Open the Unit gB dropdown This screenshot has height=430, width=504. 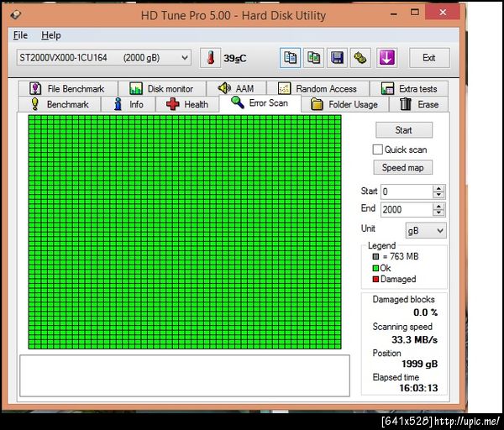426,231
